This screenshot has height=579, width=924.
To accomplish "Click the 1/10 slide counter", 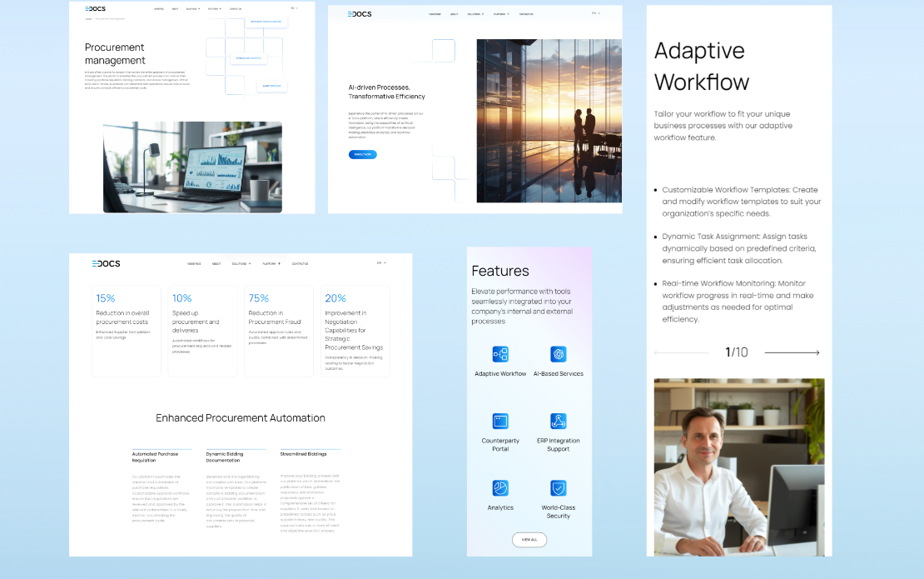I will 737,352.
